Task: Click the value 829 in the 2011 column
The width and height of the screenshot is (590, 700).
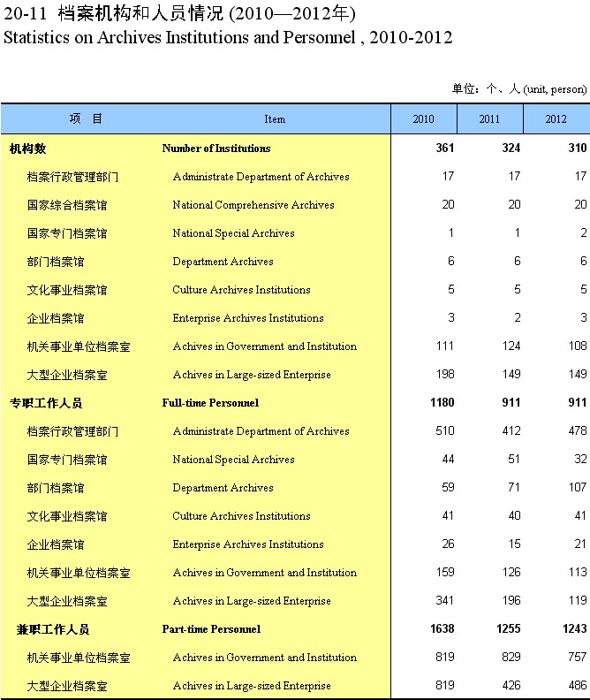Action: (511, 658)
